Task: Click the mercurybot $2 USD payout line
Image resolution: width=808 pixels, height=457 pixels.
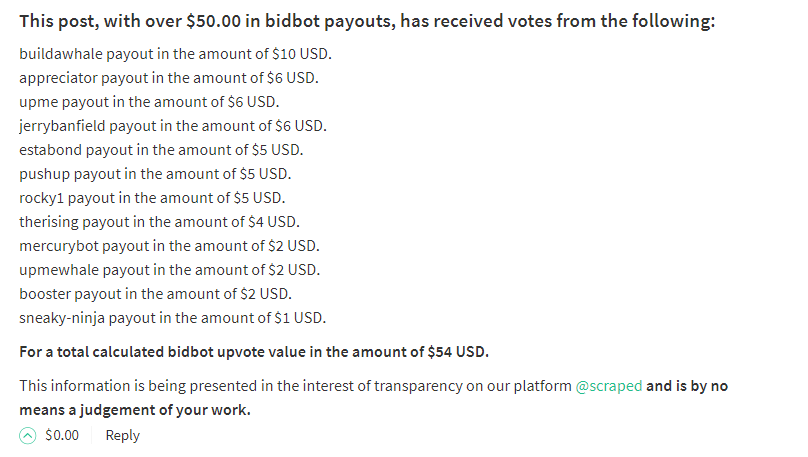Action: pos(170,246)
